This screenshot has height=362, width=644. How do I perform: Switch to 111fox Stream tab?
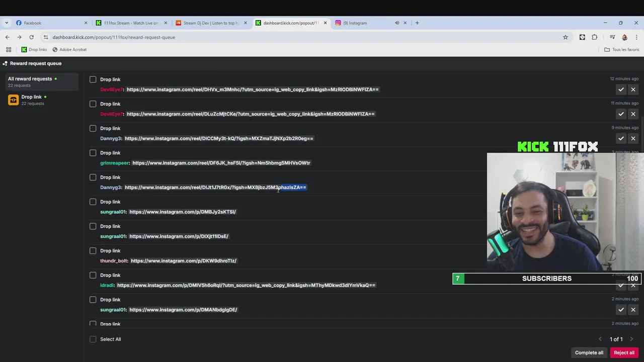click(131, 23)
